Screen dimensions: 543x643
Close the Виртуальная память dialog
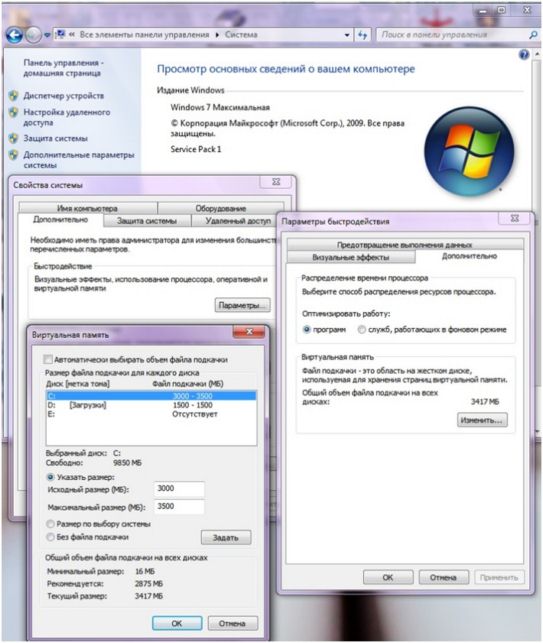(249, 332)
